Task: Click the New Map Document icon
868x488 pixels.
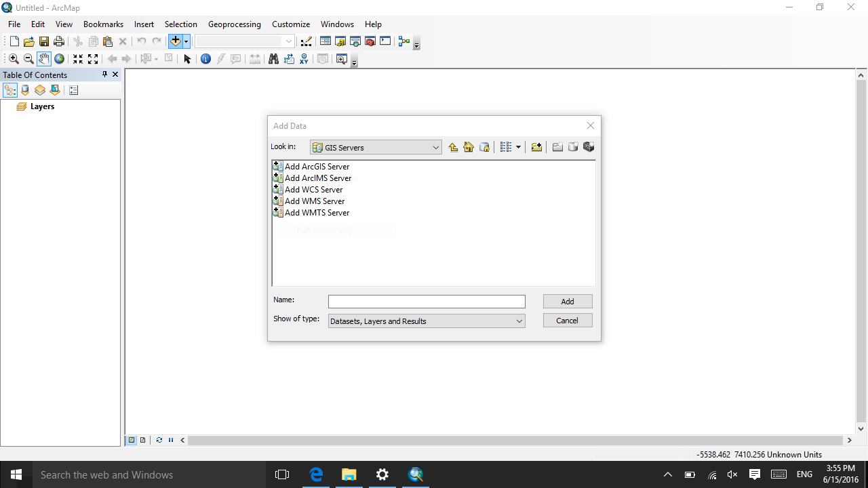Action: pyautogui.click(x=14, y=41)
